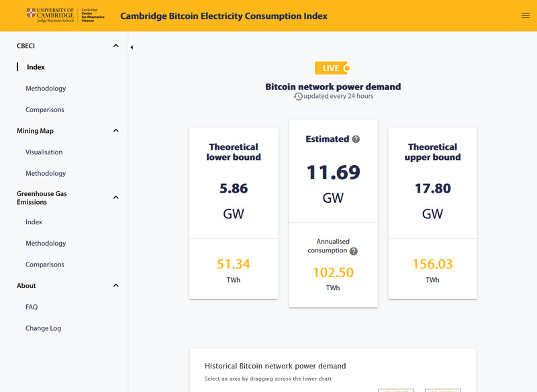Click the Annualised consumption help icon

tap(354, 251)
